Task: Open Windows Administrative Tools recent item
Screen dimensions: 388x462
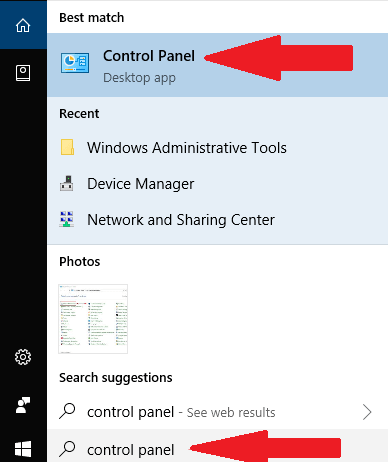Action: tap(217, 148)
